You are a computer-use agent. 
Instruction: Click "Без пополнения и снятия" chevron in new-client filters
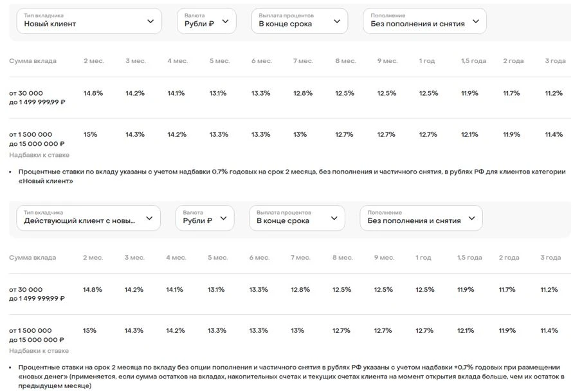pos(476,21)
